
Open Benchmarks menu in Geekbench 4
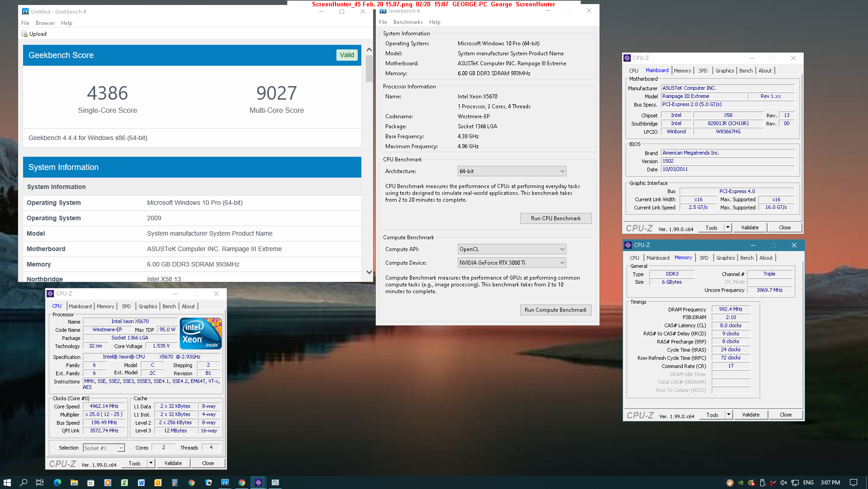408,22
